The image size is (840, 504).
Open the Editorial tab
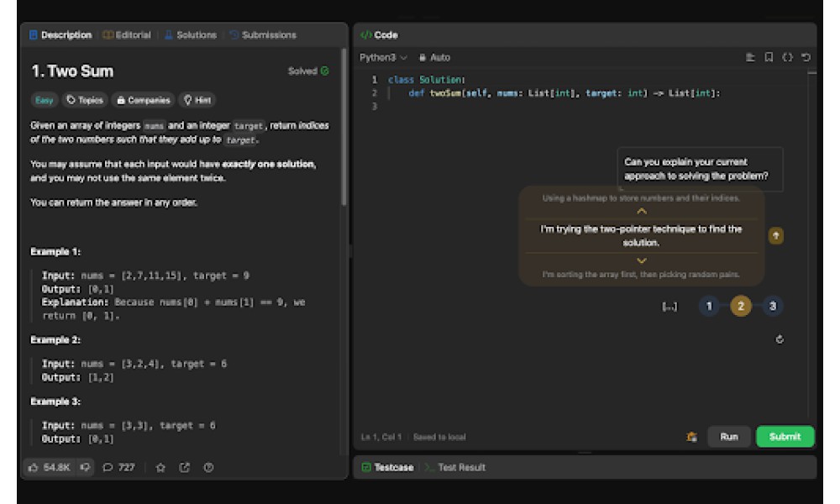[127, 34]
